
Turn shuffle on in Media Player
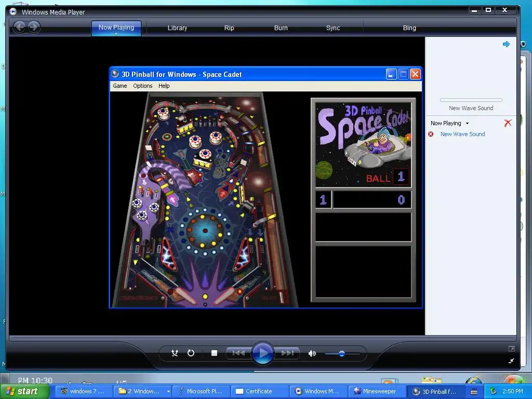[x=175, y=353]
